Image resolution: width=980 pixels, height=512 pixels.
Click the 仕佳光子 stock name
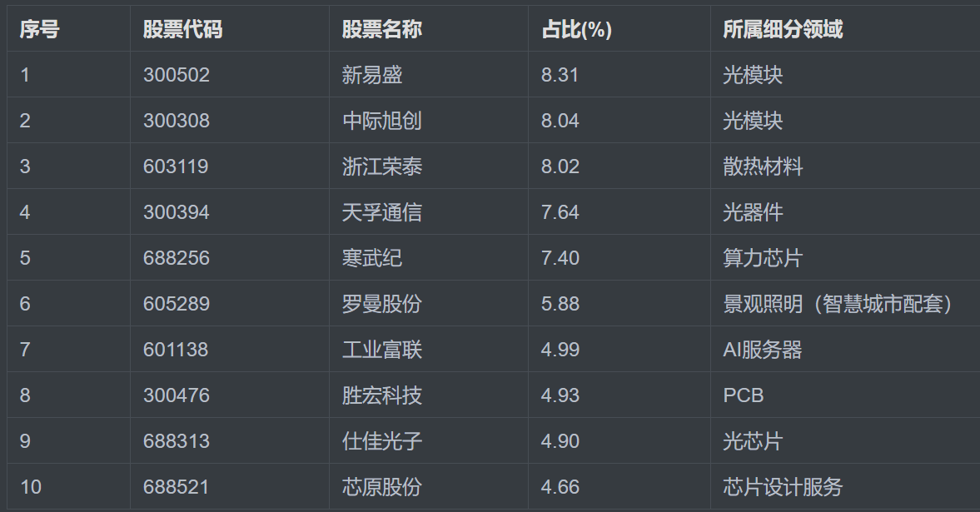pyautogui.click(x=382, y=441)
